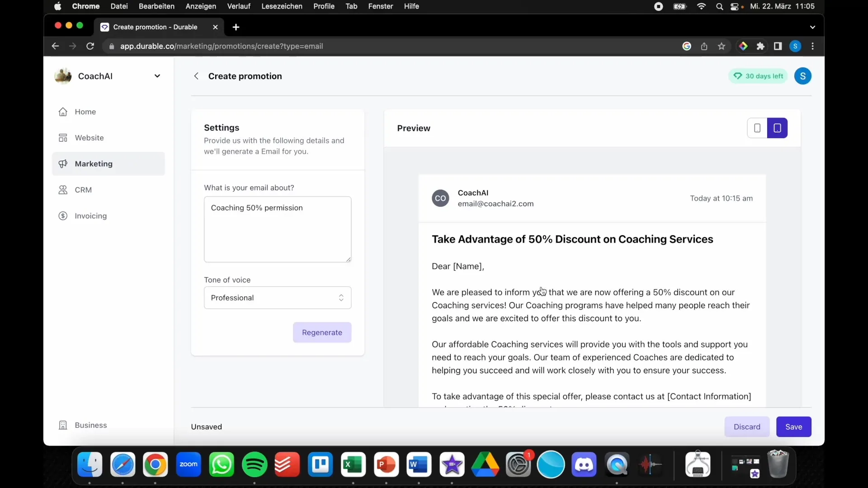Screen dimensions: 868x488
Task: Click the Marketing sidebar icon
Action: click(64, 163)
